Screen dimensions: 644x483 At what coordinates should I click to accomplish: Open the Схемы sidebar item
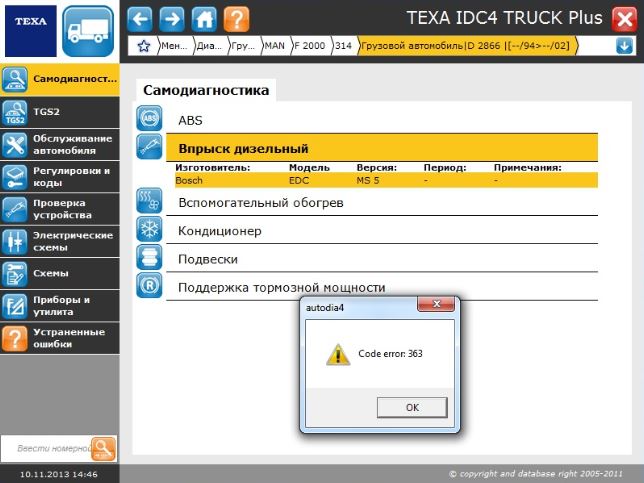(60, 274)
